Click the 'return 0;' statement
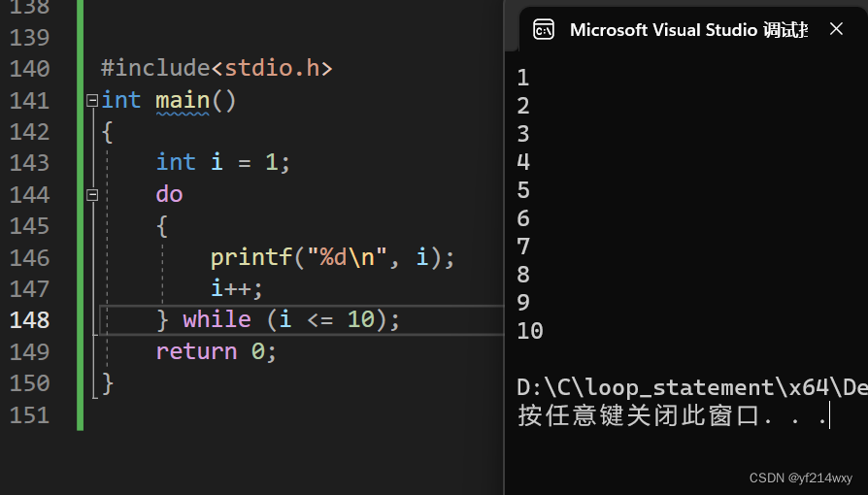The image size is (868, 495). 216,351
